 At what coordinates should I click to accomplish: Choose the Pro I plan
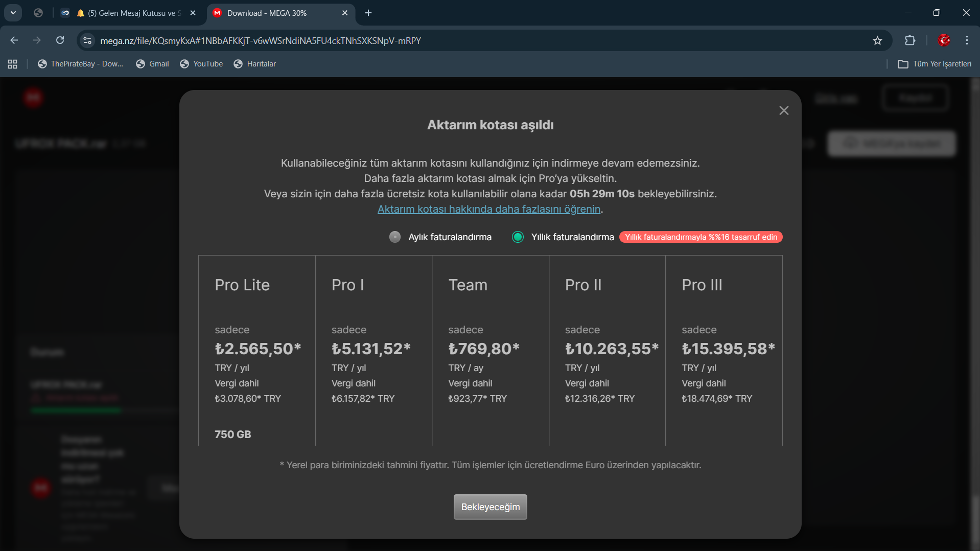[x=374, y=350]
